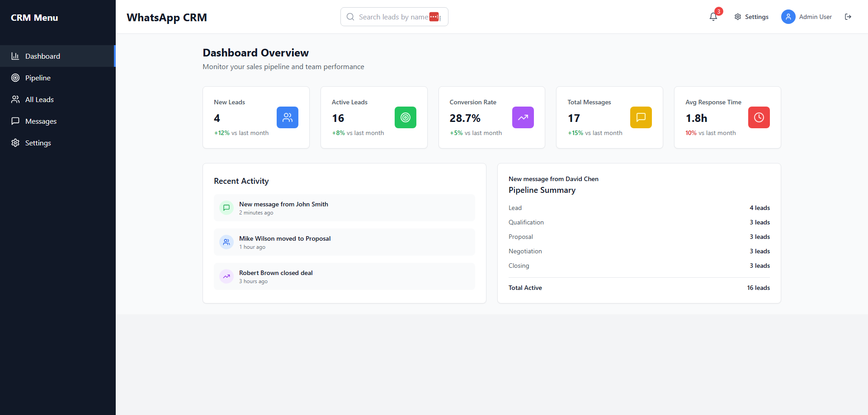Click the blue New Leads people icon
Viewport: 868px width, 415px height.
pyautogui.click(x=287, y=117)
